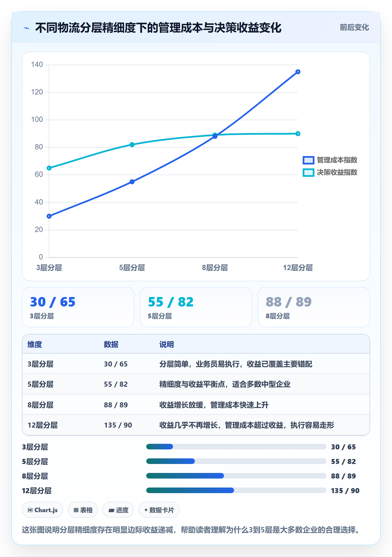Click the 决策收益 data point at 3层分层

[49, 168]
